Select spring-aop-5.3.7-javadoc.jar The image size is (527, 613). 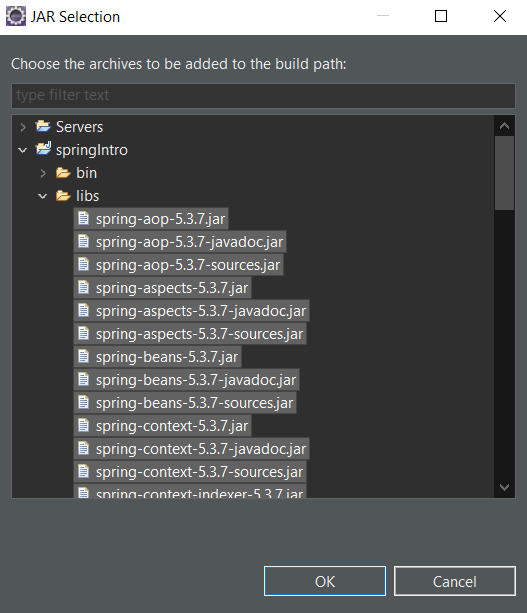(x=180, y=242)
